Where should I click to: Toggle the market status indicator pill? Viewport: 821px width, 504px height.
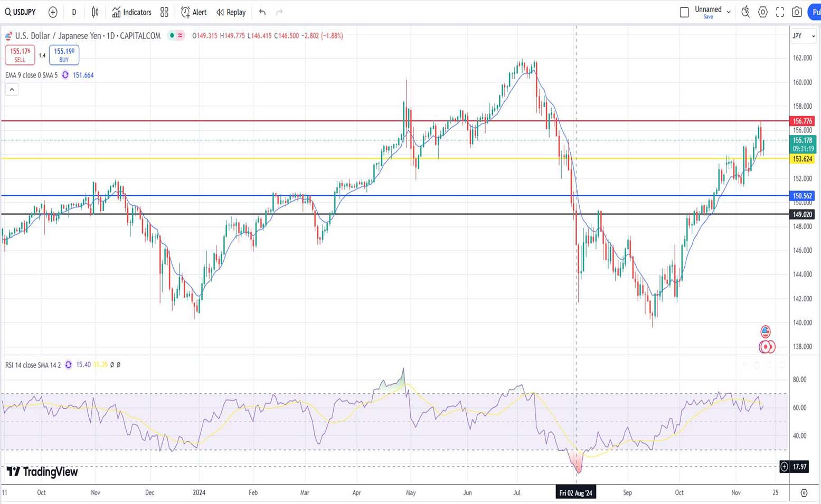[176, 36]
